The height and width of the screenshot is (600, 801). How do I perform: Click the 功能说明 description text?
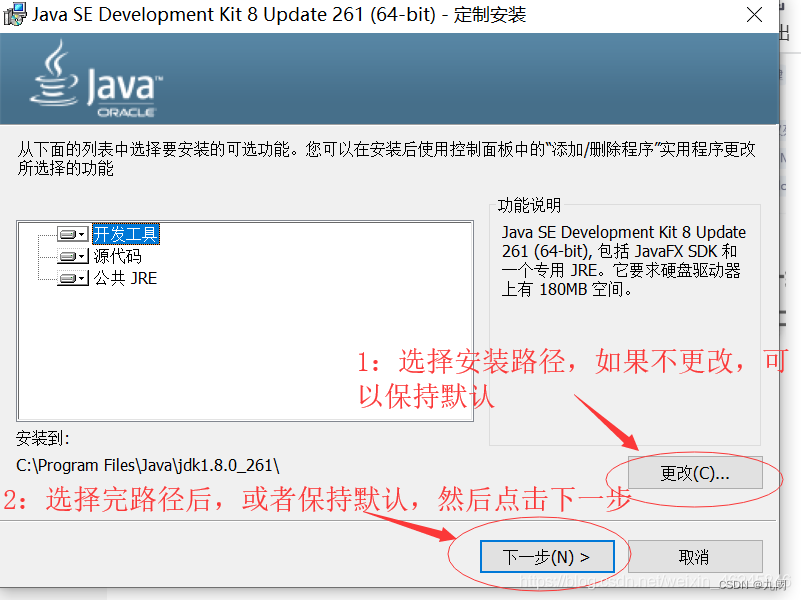pyautogui.click(x=624, y=261)
